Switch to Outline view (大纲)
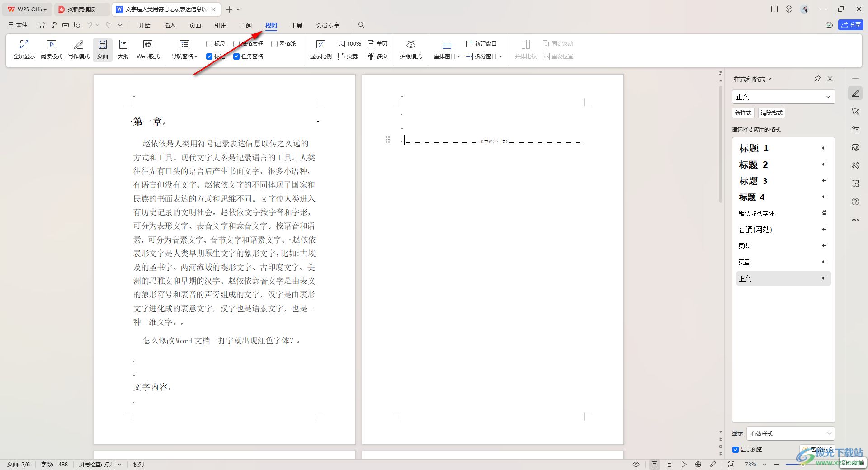 [x=123, y=49]
